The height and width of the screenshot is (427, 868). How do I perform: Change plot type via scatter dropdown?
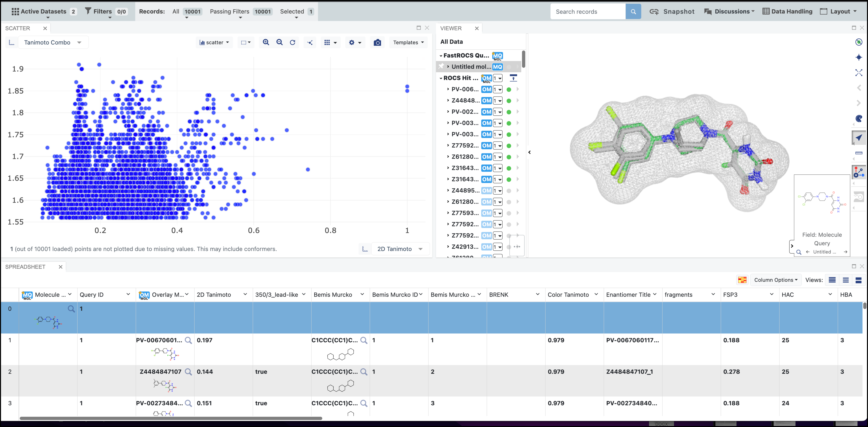tap(214, 42)
